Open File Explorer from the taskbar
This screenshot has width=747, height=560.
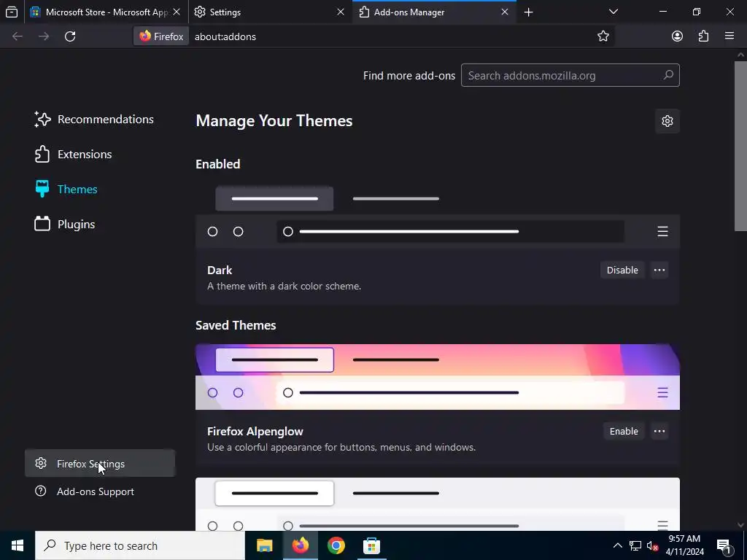264,545
